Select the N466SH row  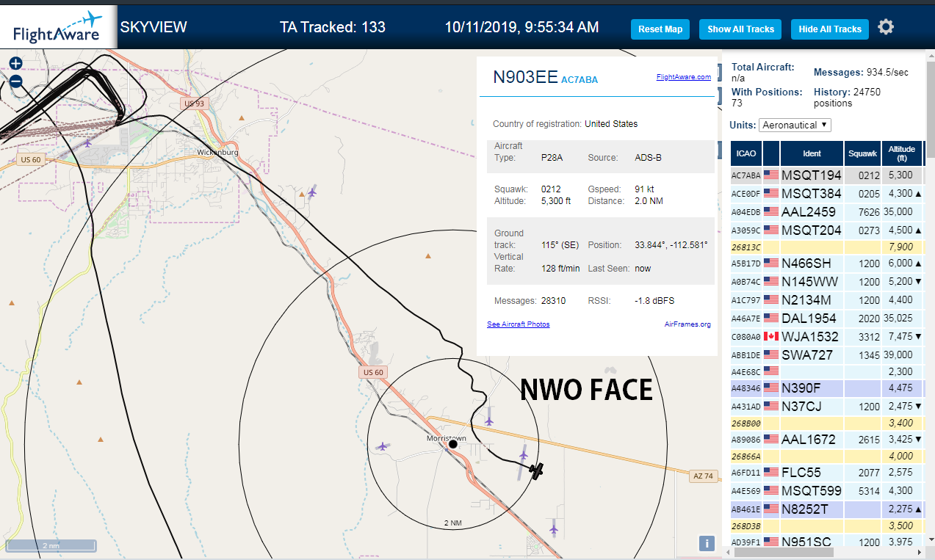point(826,263)
